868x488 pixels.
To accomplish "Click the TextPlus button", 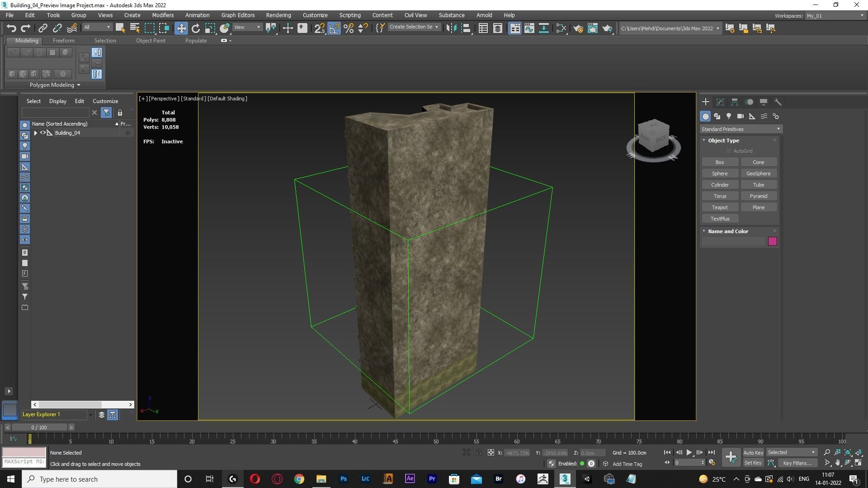I will click(720, 219).
